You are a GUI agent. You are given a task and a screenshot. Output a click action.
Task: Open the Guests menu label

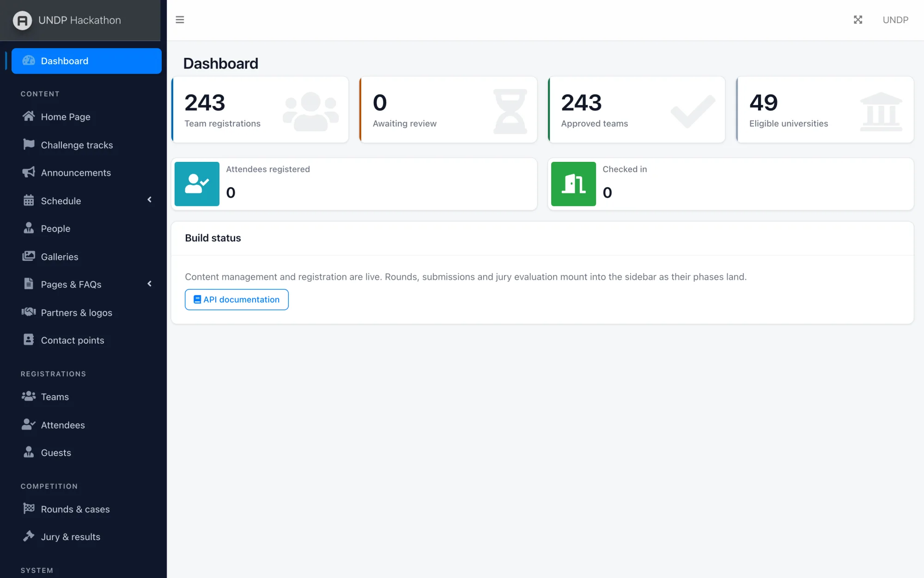click(x=56, y=453)
